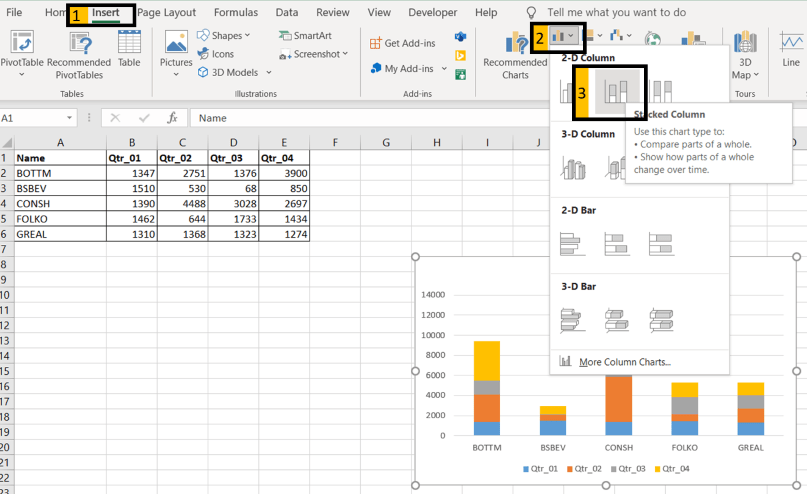This screenshot has height=494, width=807.
Task: Select the 3-D Clustered Bar chart type
Action: pos(572,320)
